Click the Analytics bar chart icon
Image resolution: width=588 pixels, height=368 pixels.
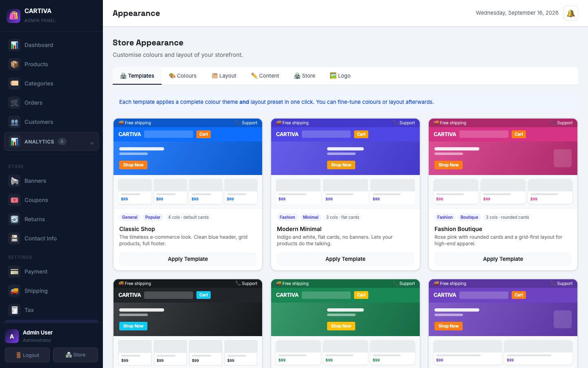click(x=14, y=141)
